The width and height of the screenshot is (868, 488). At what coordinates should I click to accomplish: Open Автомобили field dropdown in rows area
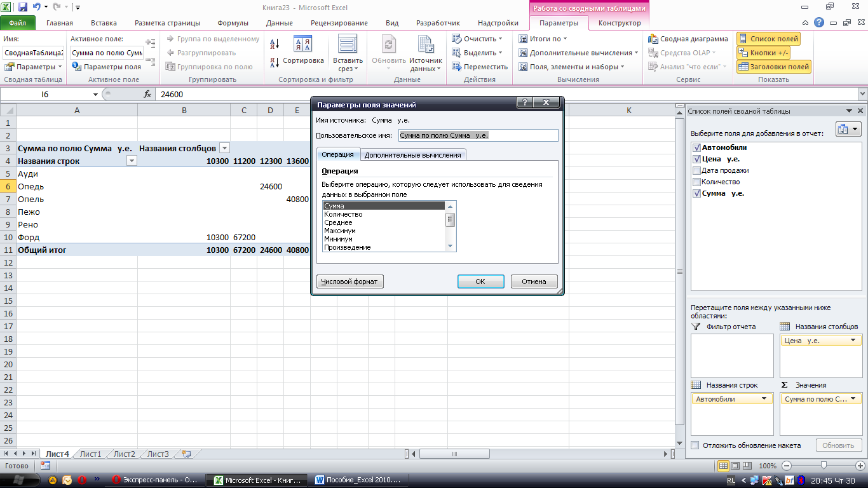(766, 399)
